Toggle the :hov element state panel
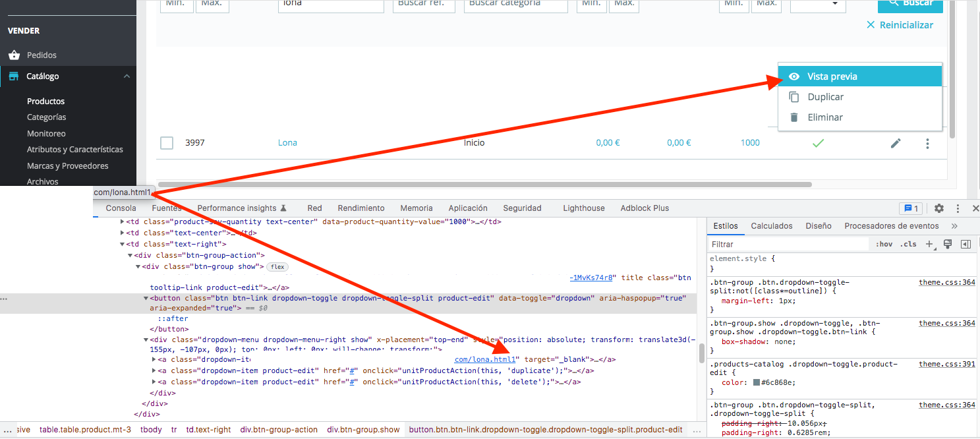The height and width of the screenshot is (439, 980). [x=884, y=244]
